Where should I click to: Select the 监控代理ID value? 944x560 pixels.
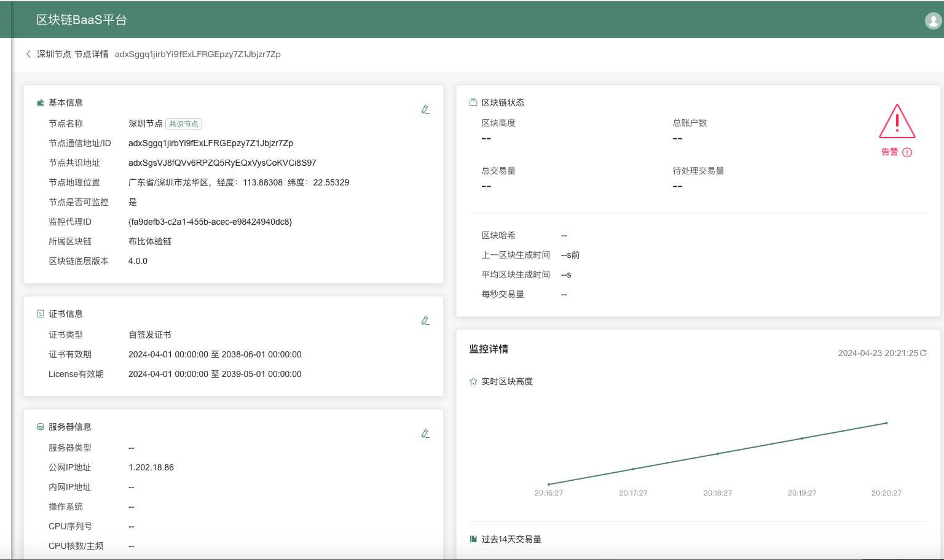coord(210,222)
